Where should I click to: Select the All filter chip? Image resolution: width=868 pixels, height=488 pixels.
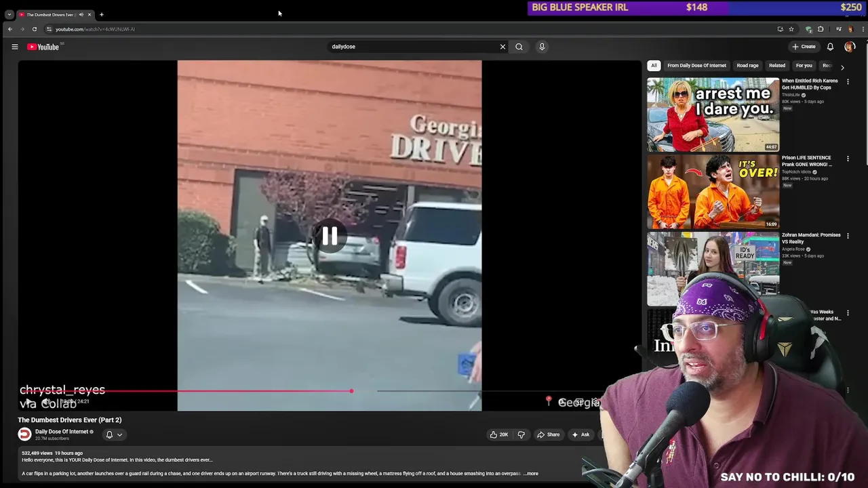654,66
